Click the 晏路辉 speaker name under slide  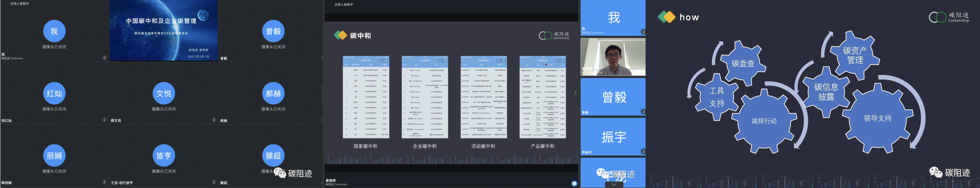331,181
